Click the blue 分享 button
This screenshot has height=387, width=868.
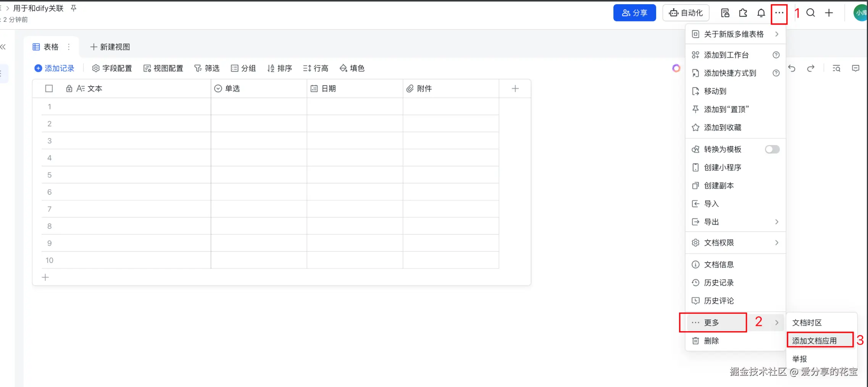click(634, 13)
